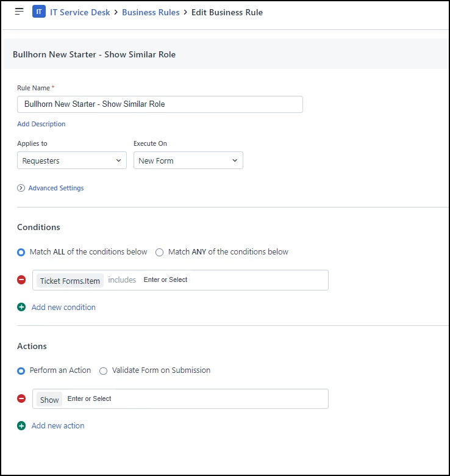Viewport: 450px width, 476px height.
Task: Click green plus icon for new action
Action: (21, 425)
